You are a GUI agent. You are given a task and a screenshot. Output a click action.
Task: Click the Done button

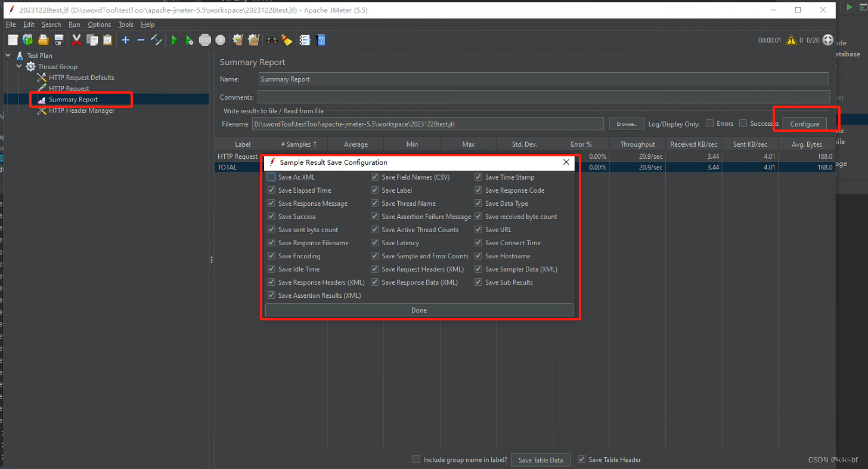click(419, 310)
